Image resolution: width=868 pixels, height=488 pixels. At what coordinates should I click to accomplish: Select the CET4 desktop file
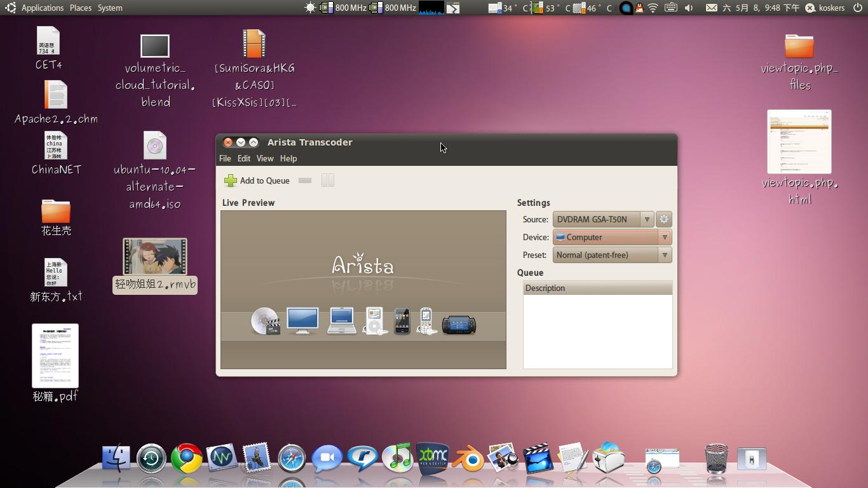48,48
